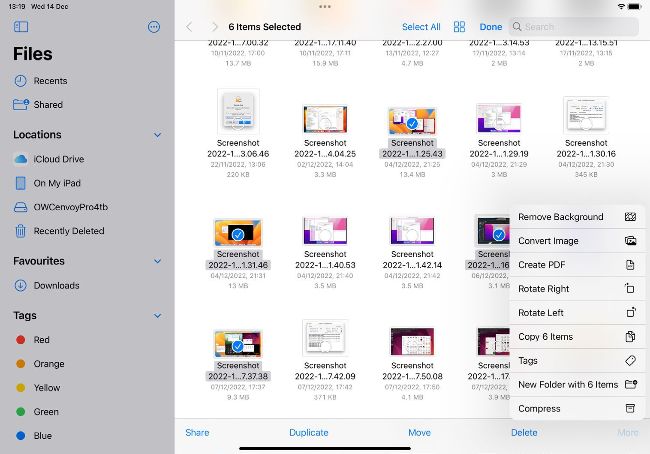Deselect Screenshot 2022-1...1.31.46 checkmark

[238, 234]
